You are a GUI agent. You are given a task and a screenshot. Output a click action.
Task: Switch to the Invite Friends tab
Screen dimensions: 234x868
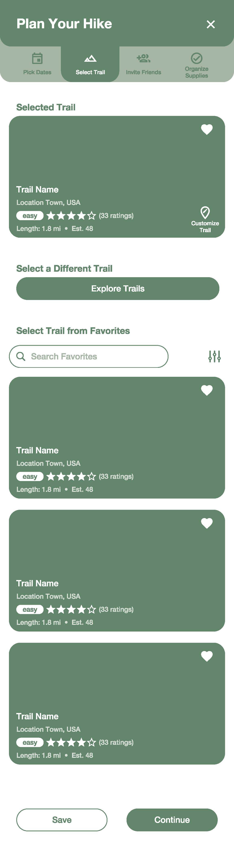(143, 64)
